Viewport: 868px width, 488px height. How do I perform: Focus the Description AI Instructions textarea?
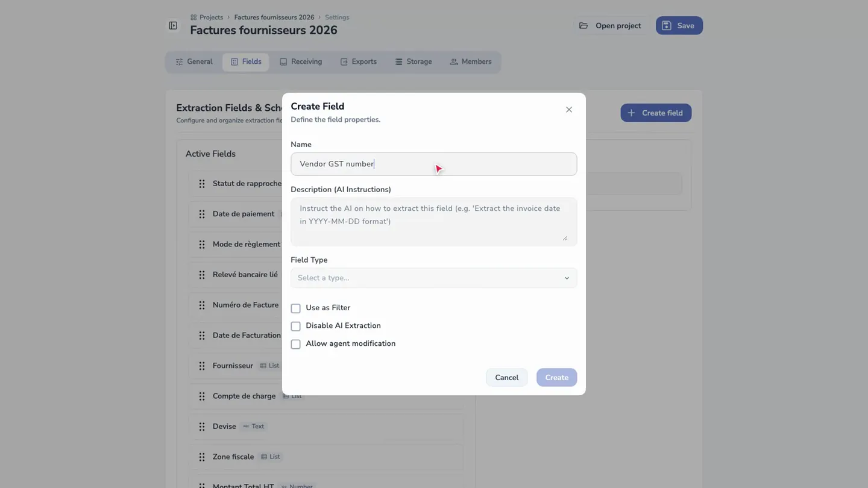(434, 222)
